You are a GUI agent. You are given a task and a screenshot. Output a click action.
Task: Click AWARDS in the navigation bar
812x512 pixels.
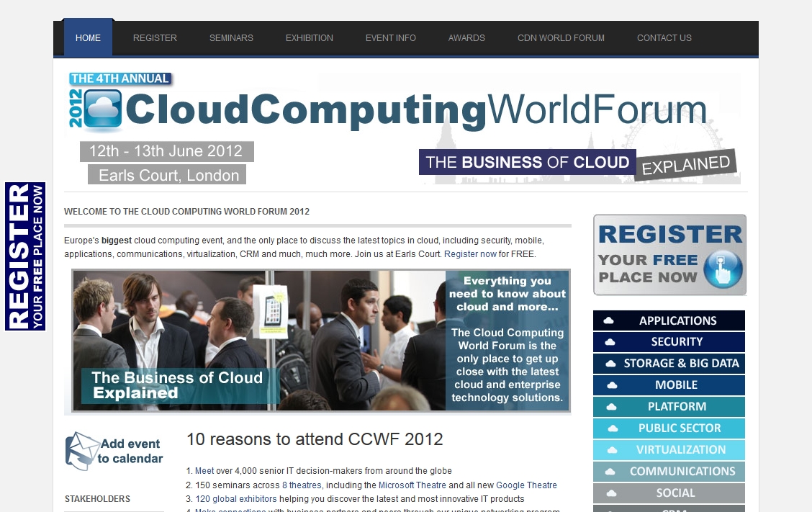(x=466, y=38)
